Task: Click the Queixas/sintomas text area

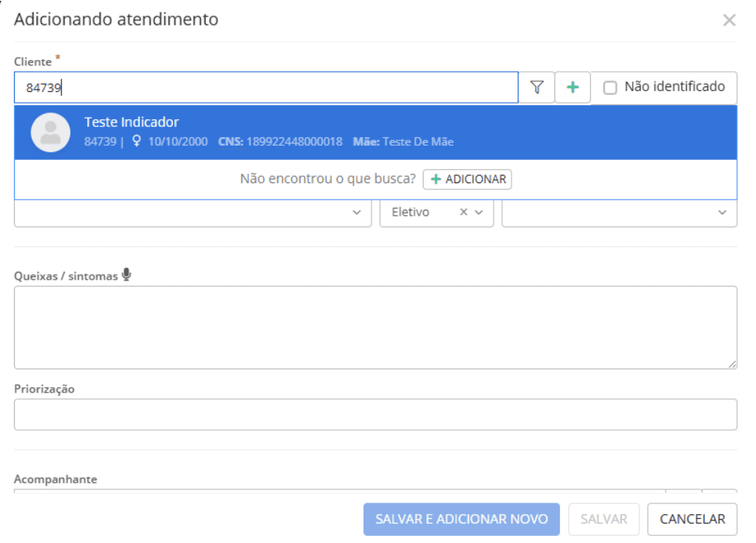Action: (x=374, y=323)
